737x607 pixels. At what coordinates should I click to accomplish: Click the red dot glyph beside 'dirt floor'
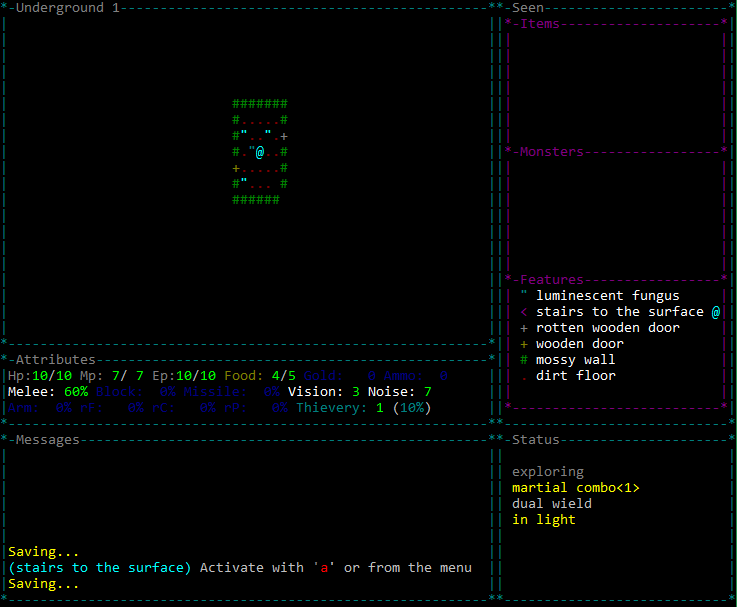[x=524, y=379]
